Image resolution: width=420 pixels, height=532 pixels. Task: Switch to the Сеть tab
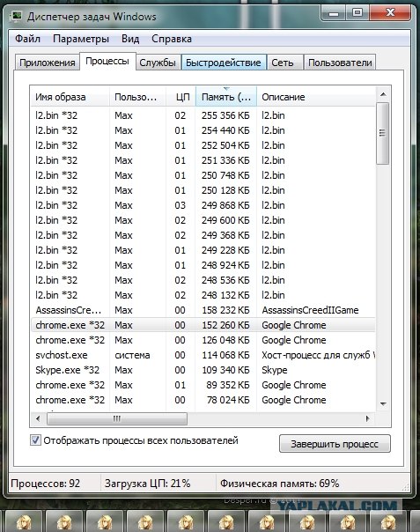(284, 63)
